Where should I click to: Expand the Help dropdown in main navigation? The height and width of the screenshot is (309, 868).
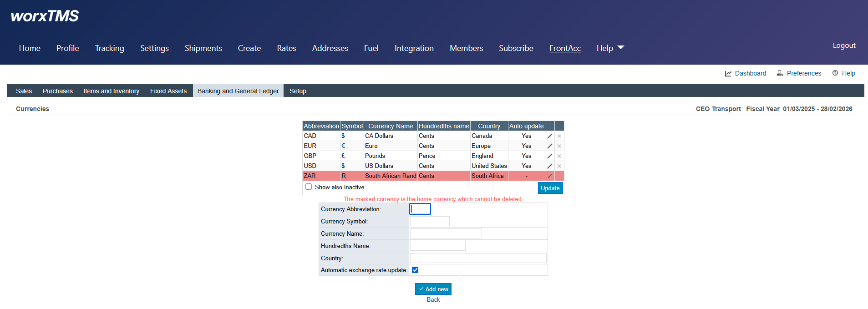[610, 48]
